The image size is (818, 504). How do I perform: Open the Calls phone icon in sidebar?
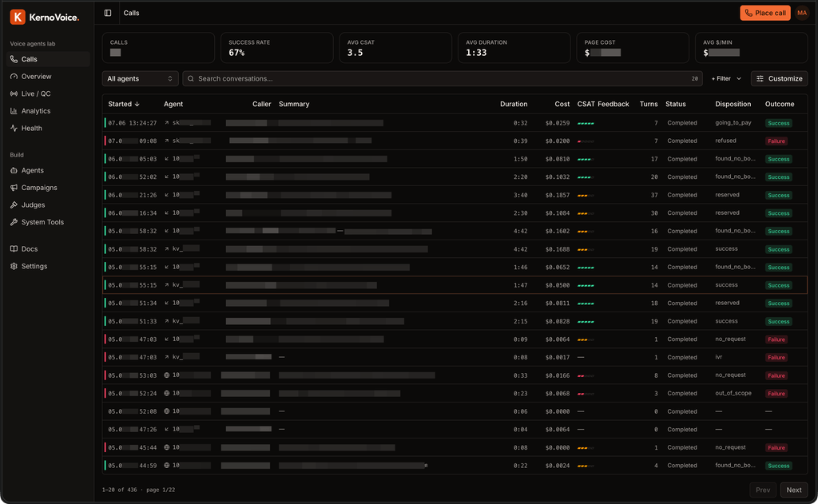coord(14,59)
